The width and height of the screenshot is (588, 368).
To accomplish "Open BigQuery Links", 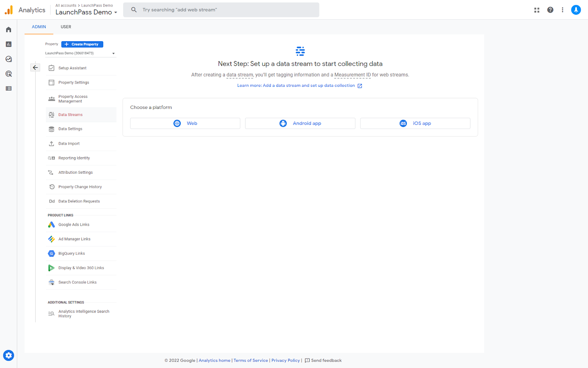I will click(71, 253).
